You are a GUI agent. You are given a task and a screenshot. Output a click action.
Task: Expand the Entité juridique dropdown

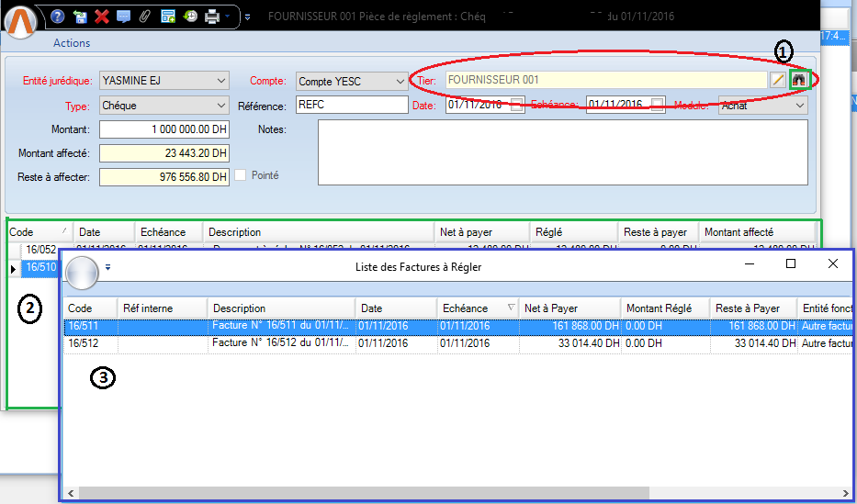[x=219, y=81]
